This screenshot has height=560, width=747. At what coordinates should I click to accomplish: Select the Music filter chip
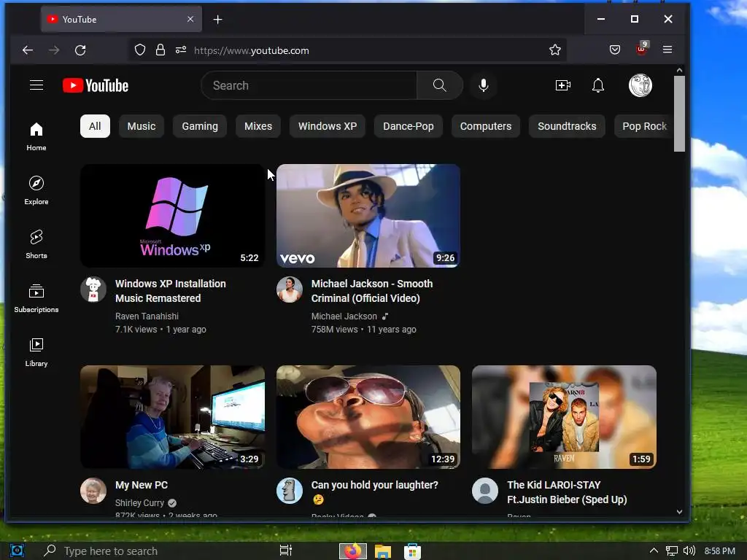pyautogui.click(x=142, y=126)
